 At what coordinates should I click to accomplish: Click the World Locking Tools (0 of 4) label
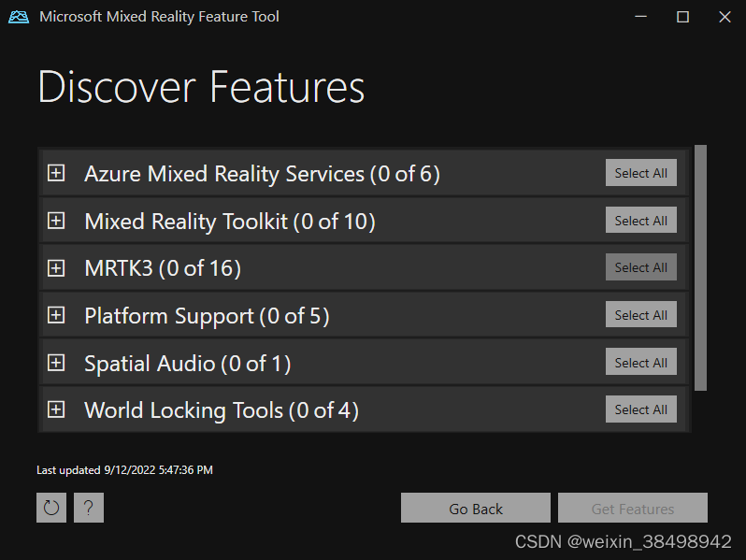pos(222,410)
